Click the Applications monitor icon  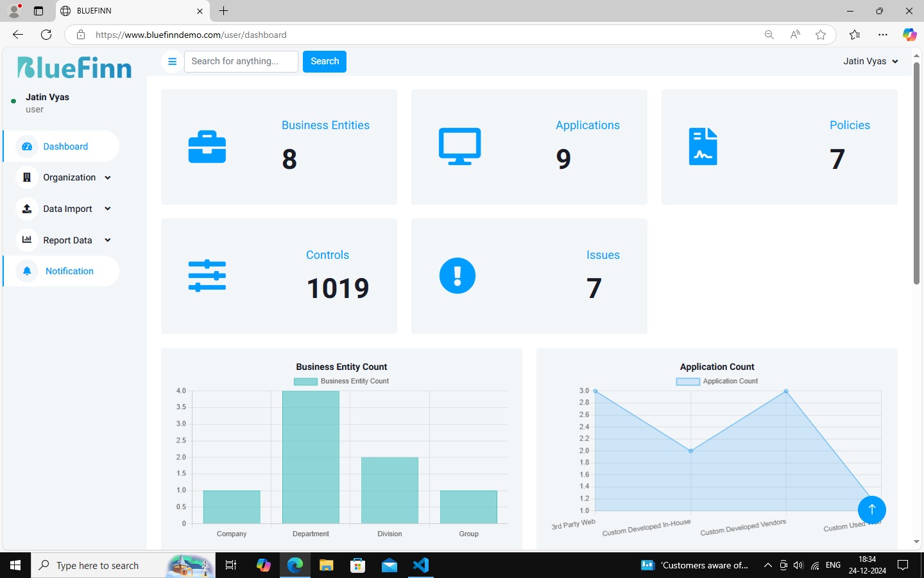click(459, 147)
